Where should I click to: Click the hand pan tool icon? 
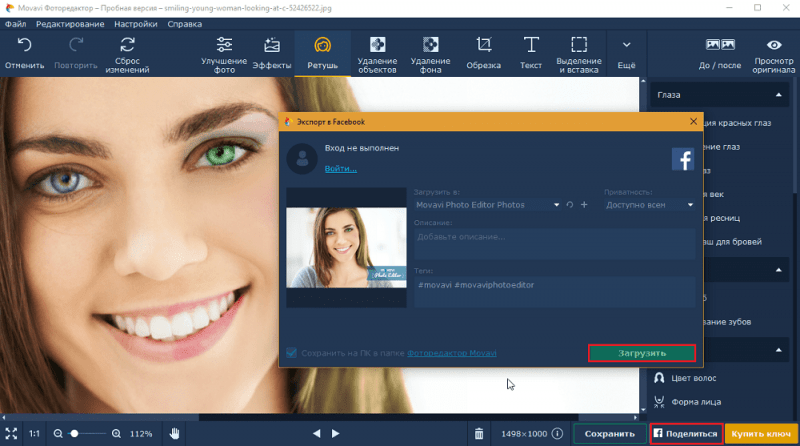click(174, 434)
